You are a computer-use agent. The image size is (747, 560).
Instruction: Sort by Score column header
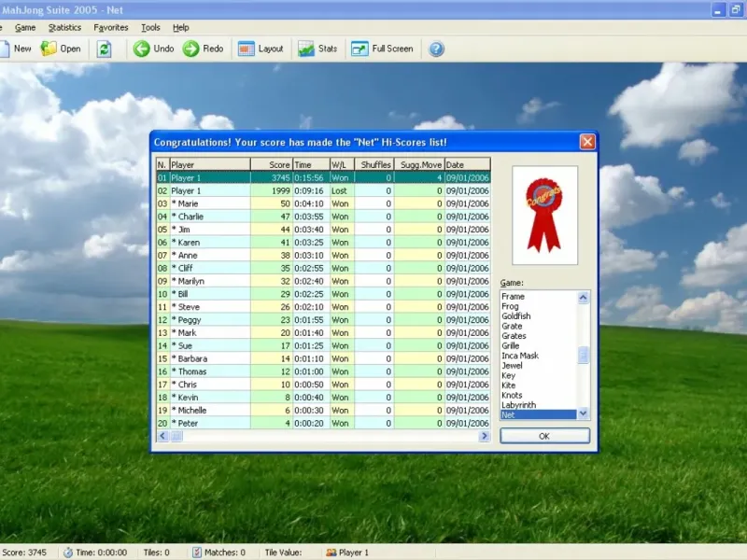(x=272, y=165)
